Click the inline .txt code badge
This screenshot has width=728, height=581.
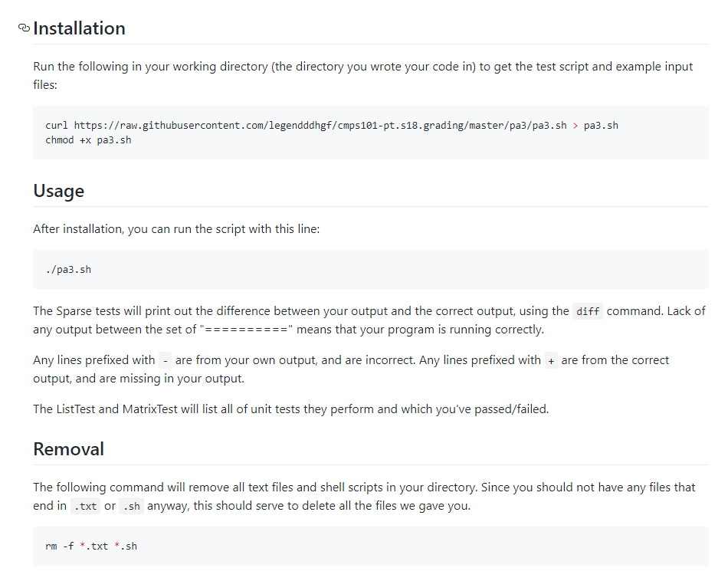tap(85, 506)
